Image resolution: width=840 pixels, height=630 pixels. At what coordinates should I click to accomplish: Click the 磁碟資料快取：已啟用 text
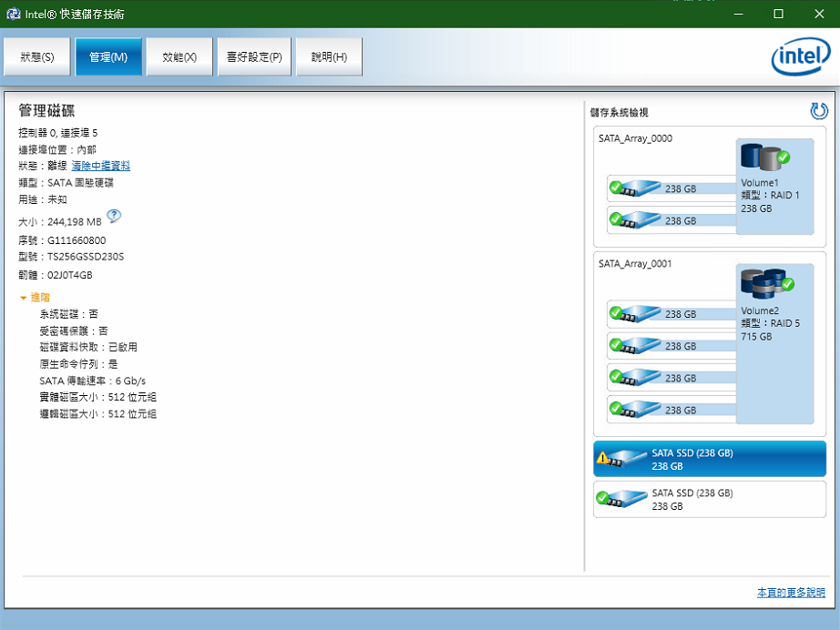click(88, 348)
